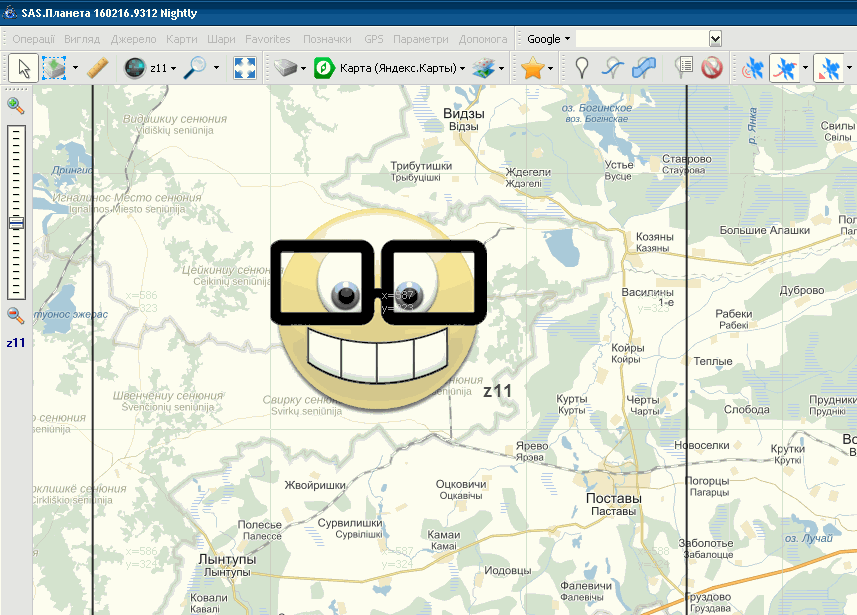
Task: Open the Позначки menu
Action: (327, 39)
